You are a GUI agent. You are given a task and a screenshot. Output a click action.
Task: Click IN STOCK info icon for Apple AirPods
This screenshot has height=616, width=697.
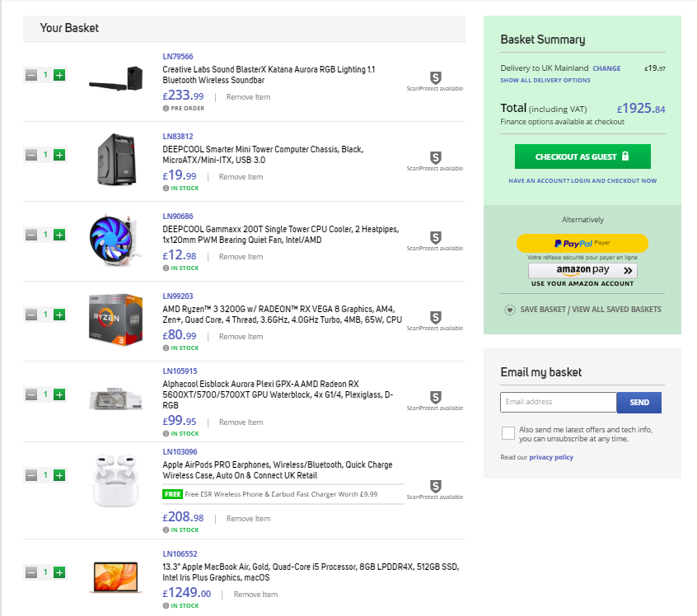(166, 530)
